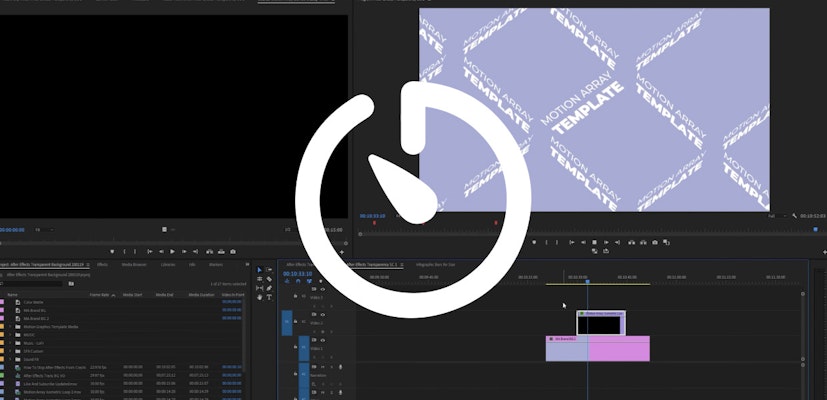Play clip in Source monitor
Viewport: 827px width, 400px height.
[x=172, y=252]
